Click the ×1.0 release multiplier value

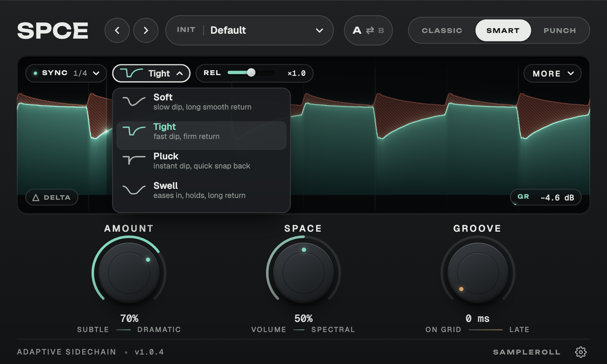tap(297, 73)
